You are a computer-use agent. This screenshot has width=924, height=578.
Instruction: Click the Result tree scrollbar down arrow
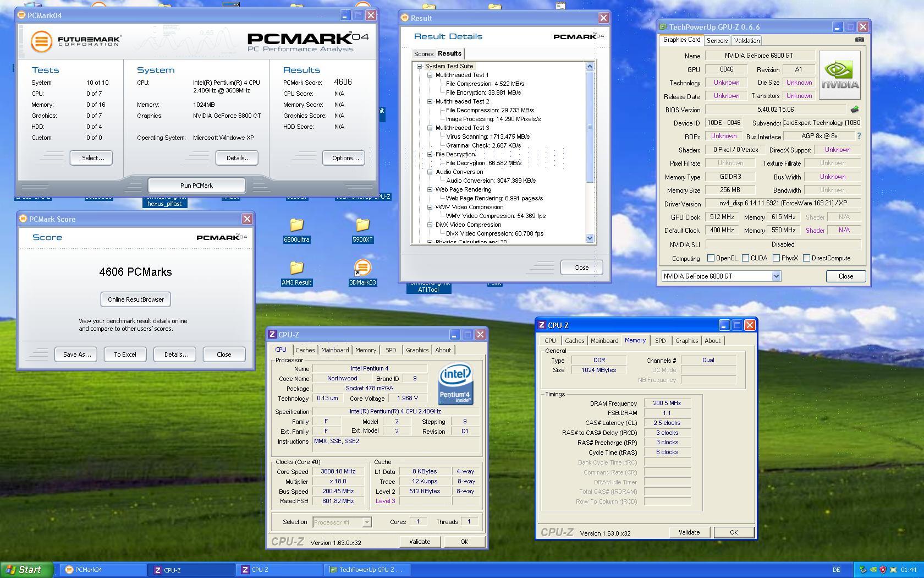click(x=590, y=238)
